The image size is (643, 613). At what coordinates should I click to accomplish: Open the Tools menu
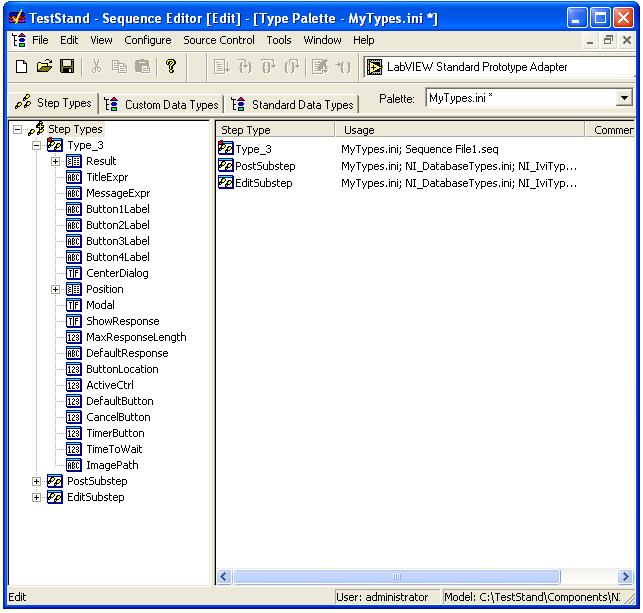click(279, 40)
